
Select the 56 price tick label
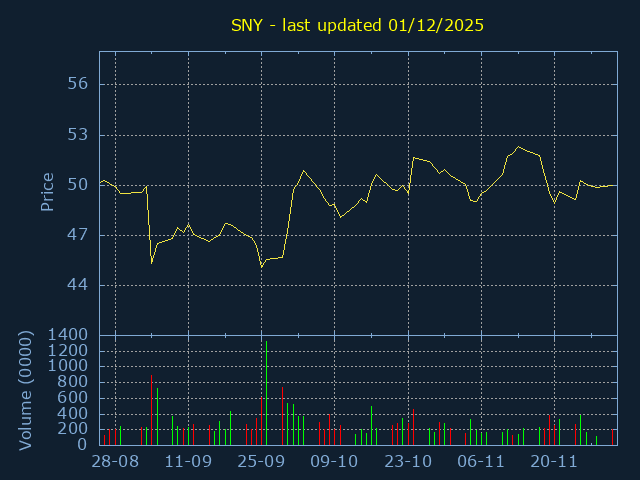click(78, 84)
